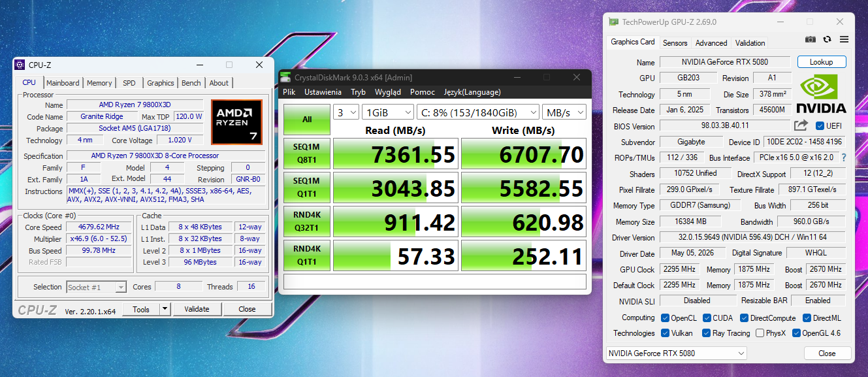Viewport: 868px width, 377px height.
Task: Run the RND4K Q32T1 test
Action: point(307,222)
